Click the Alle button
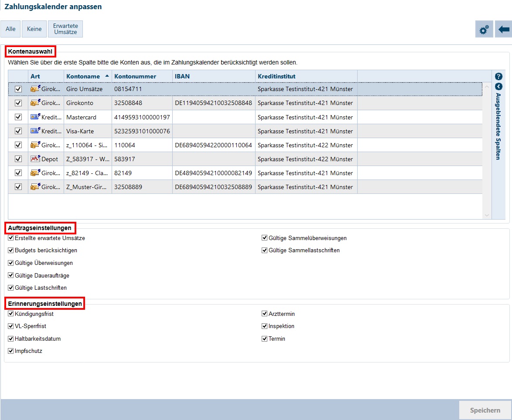 10,29
